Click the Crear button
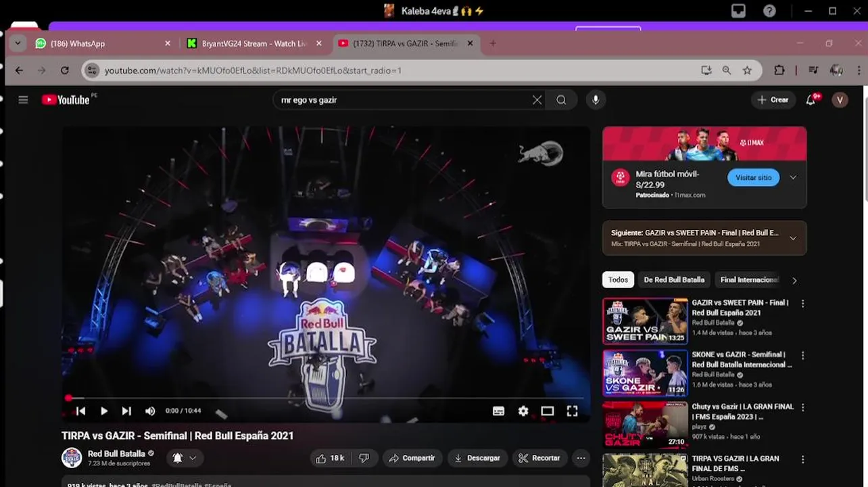868x487 pixels. coord(773,99)
